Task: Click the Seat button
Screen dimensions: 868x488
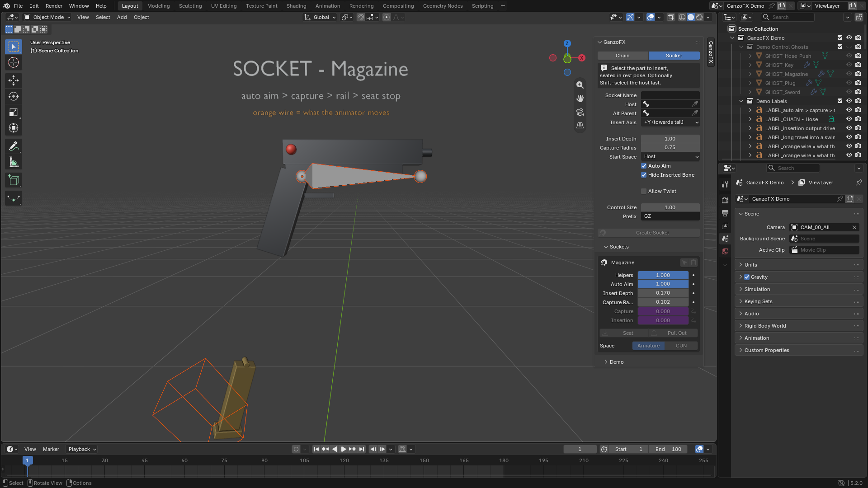Action: click(624, 333)
